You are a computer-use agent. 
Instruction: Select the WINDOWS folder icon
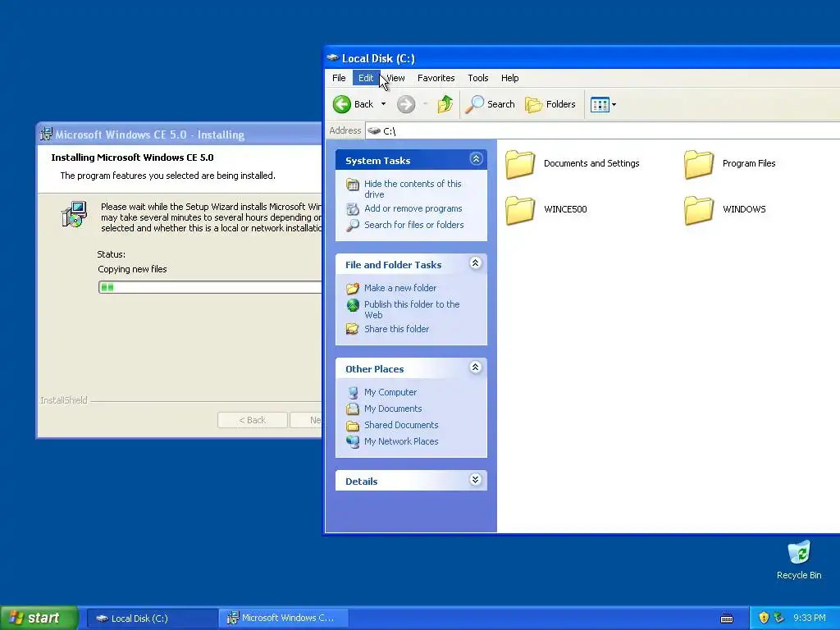(699, 209)
